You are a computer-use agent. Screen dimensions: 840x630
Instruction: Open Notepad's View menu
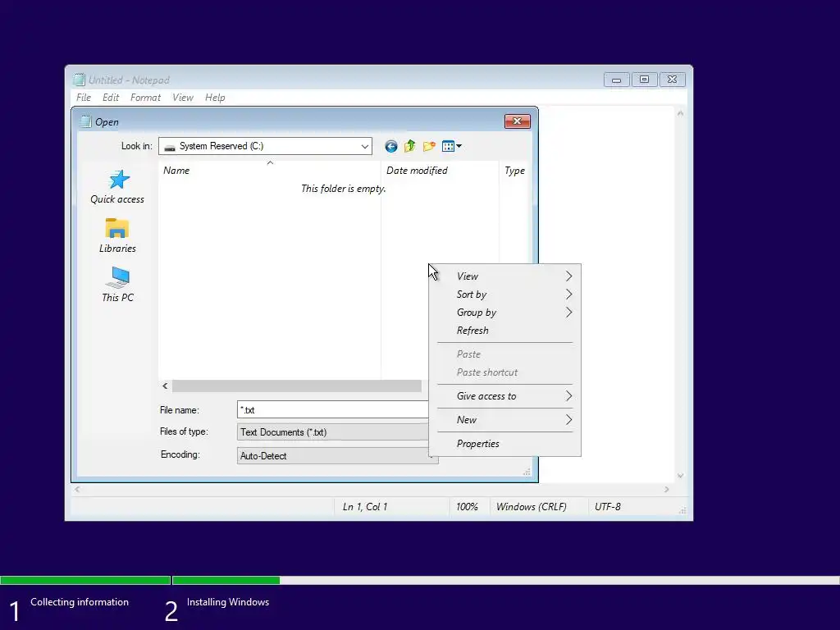tap(183, 98)
